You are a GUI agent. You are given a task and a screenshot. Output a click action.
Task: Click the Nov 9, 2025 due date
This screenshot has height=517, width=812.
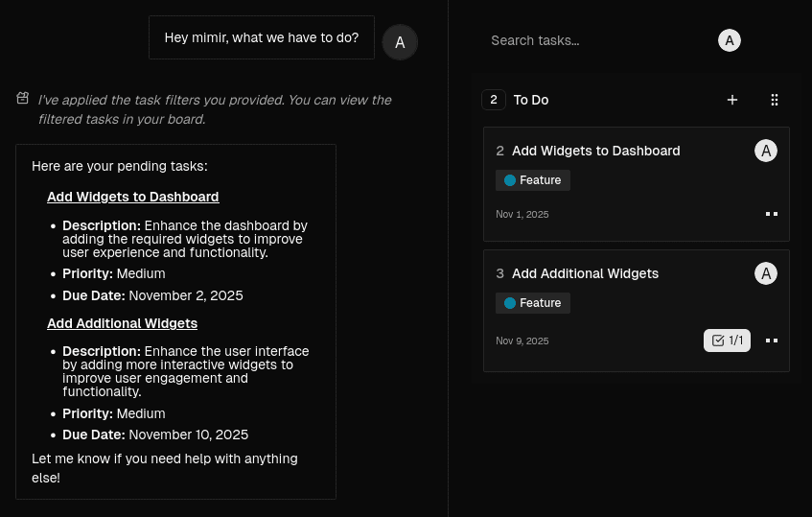(x=522, y=341)
